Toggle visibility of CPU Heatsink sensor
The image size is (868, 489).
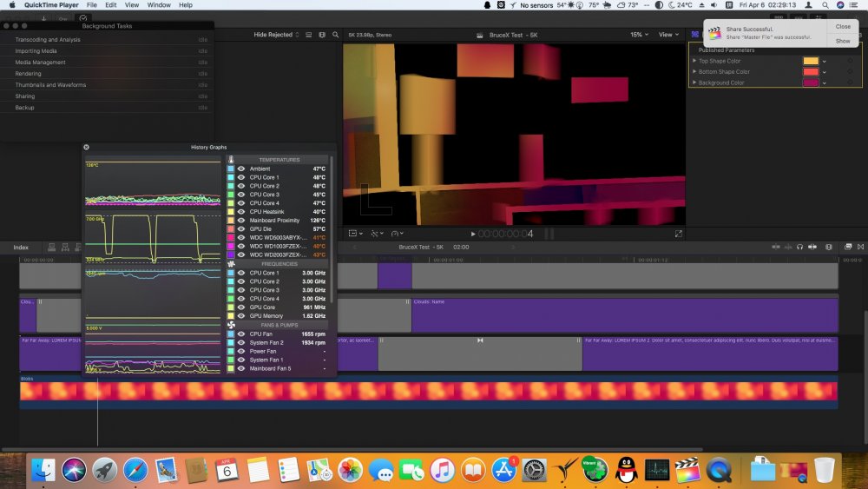point(241,212)
